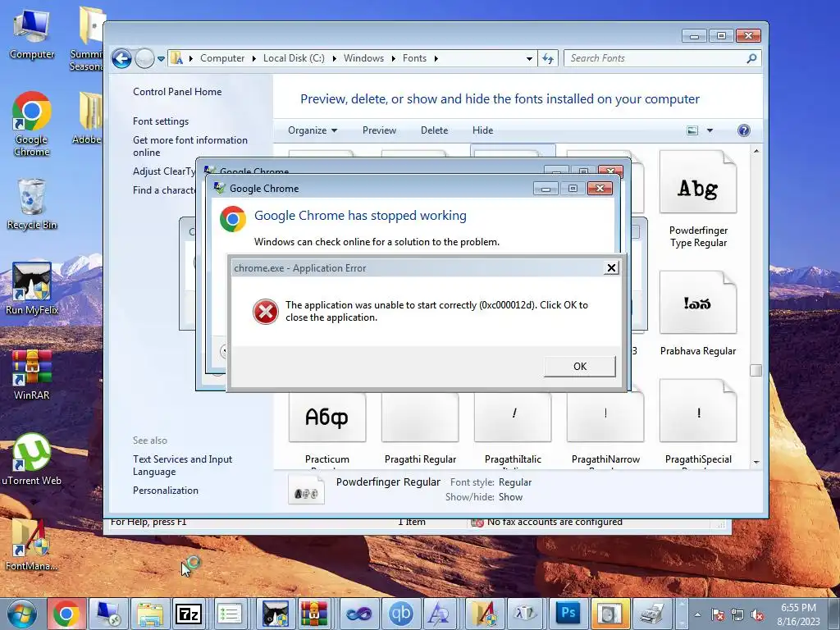Viewport: 840px width, 630px height.
Task: Click the red error icon in the dialog
Action: (266, 311)
